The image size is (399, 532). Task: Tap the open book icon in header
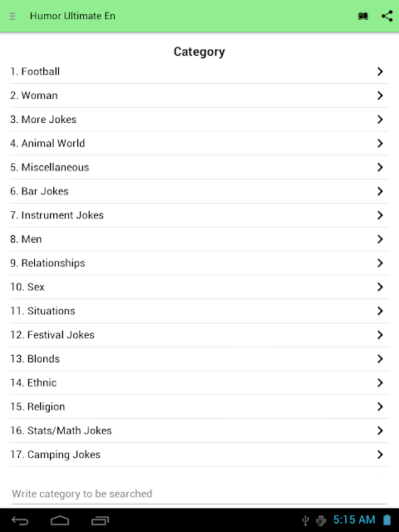363,16
